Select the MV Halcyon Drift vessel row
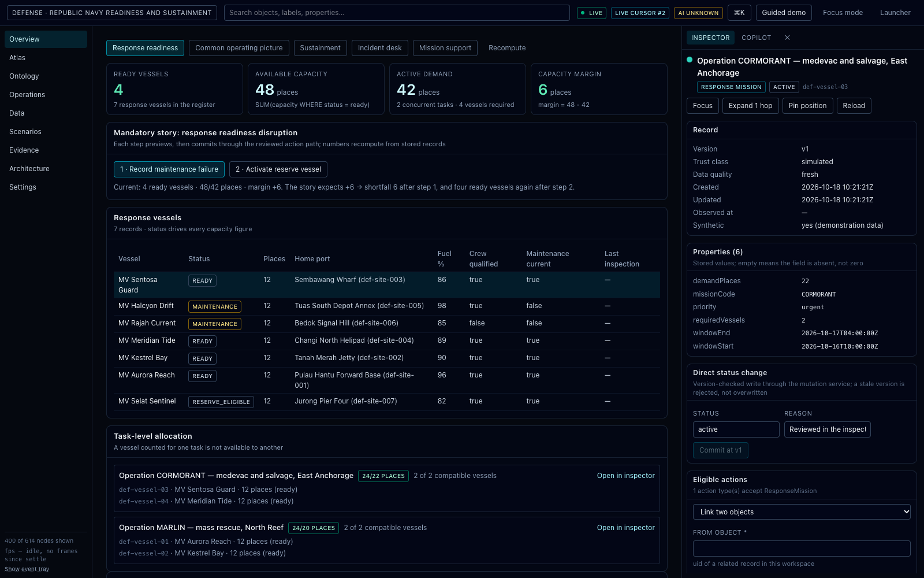 point(387,306)
